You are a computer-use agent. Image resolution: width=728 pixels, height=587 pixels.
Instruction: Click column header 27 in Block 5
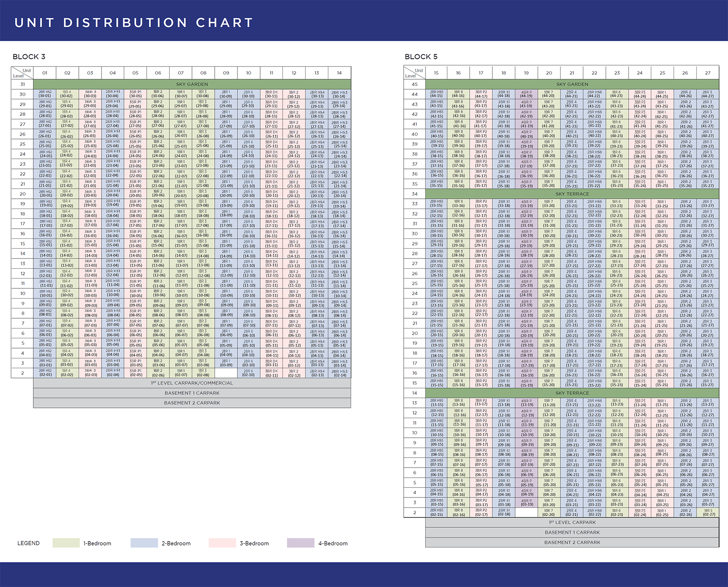(x=708, y=73)
